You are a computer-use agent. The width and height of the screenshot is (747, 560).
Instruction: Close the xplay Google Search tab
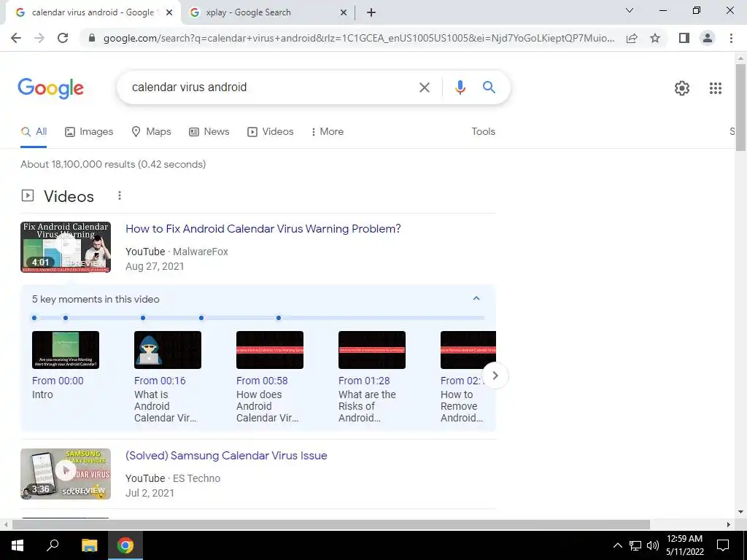pos(344,12)
